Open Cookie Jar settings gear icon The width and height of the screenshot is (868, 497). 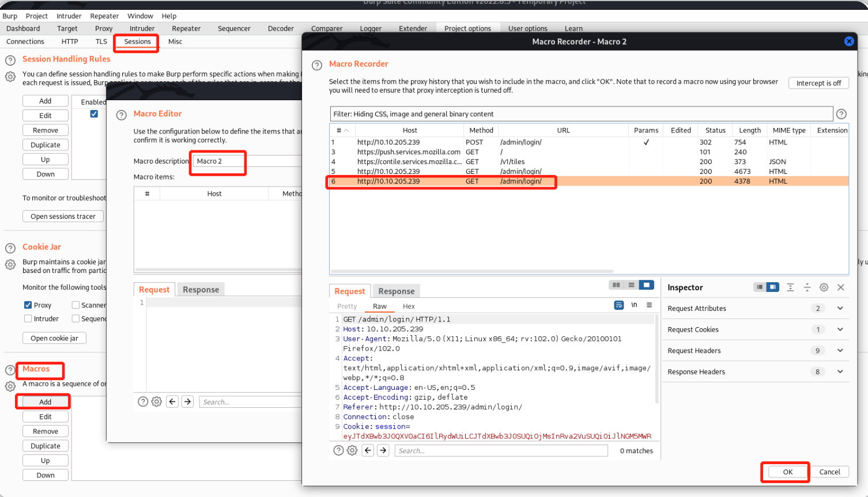pos(10,264)
